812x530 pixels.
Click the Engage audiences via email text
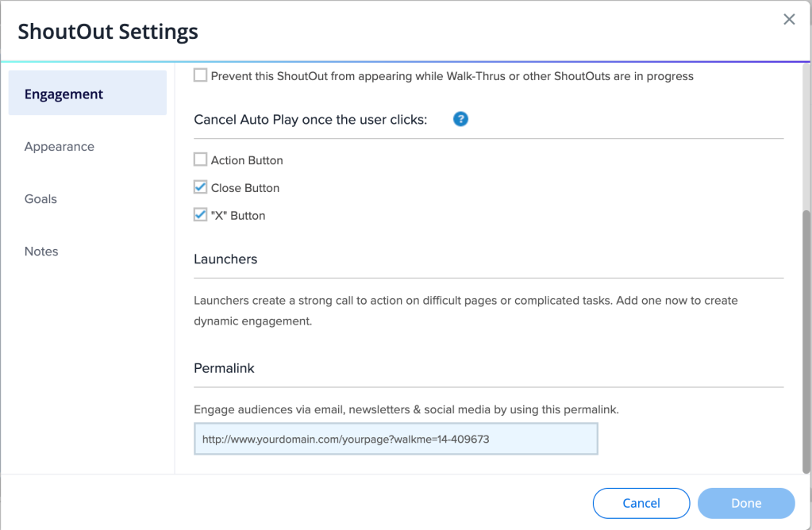click(406, 409)
